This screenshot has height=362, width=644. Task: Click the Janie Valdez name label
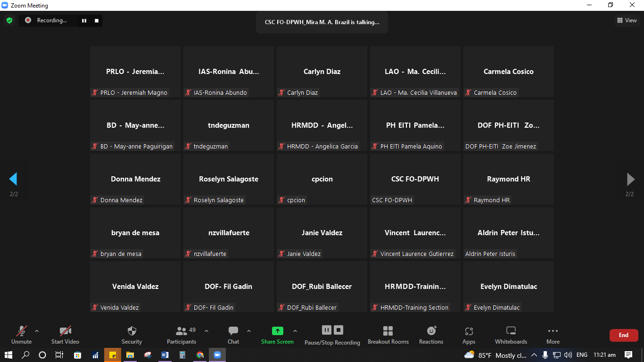click(x=304, y=254)
